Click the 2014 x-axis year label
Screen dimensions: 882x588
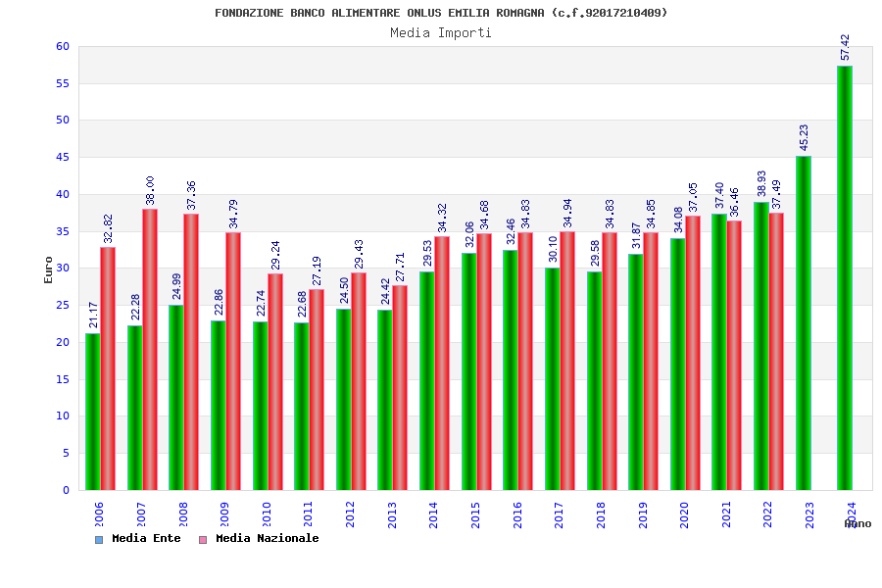(433, 514)
